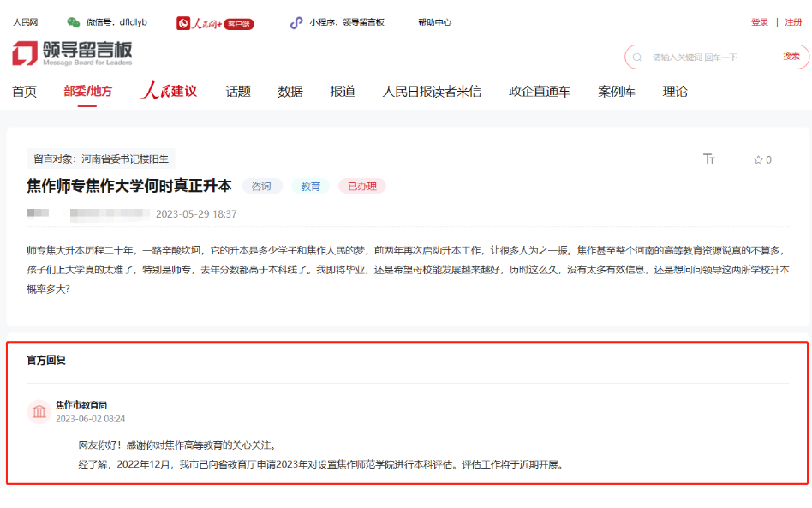
Task: Open the 案例库 menu item
Action: [617, 92]
